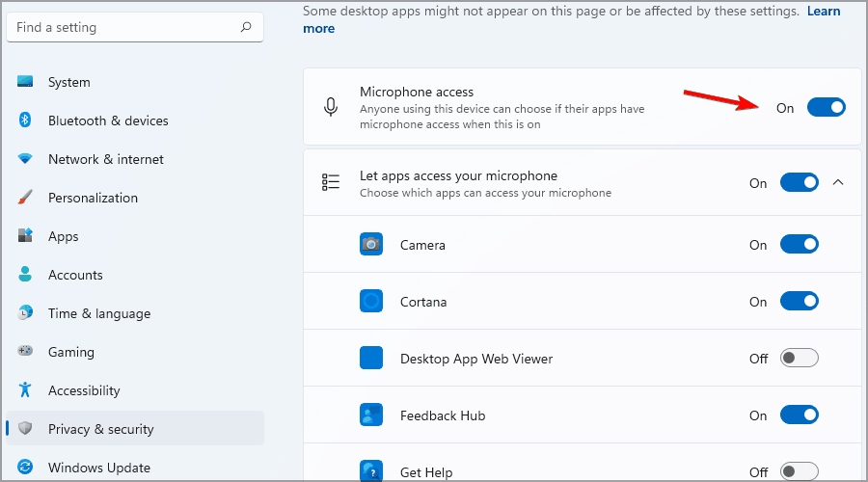Click the Feedback Hub app icon
868x482 pixels.
tap(371, 415)
